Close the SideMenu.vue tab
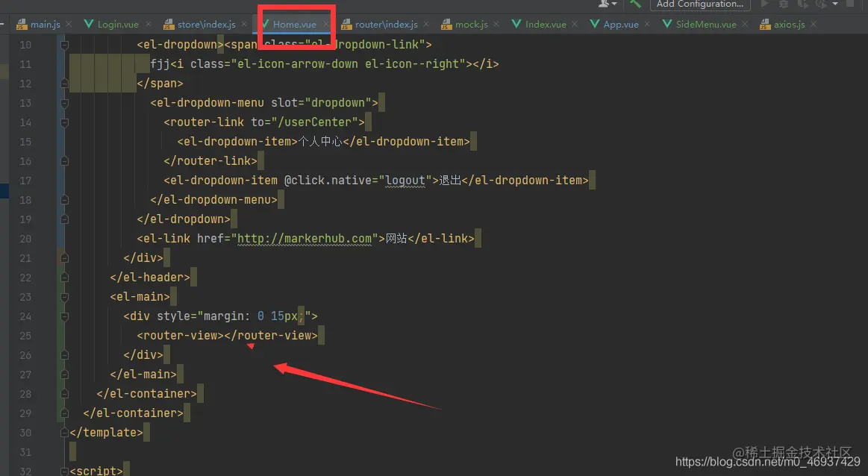The image size is (868, 476). point(745,25)
